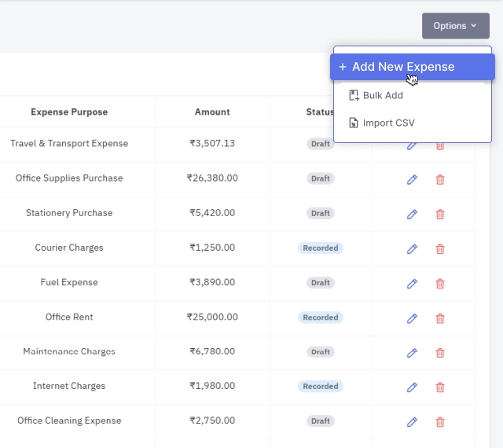Select Office Rent text
The image size is (503, 448).
[69, 317]
